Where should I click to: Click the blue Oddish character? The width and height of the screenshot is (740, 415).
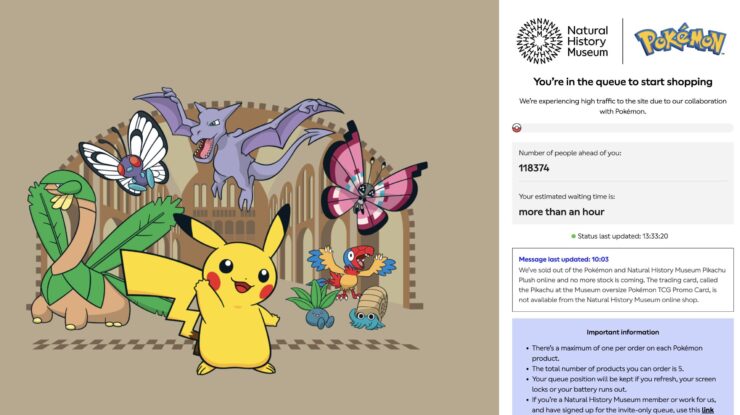(315, 306)
